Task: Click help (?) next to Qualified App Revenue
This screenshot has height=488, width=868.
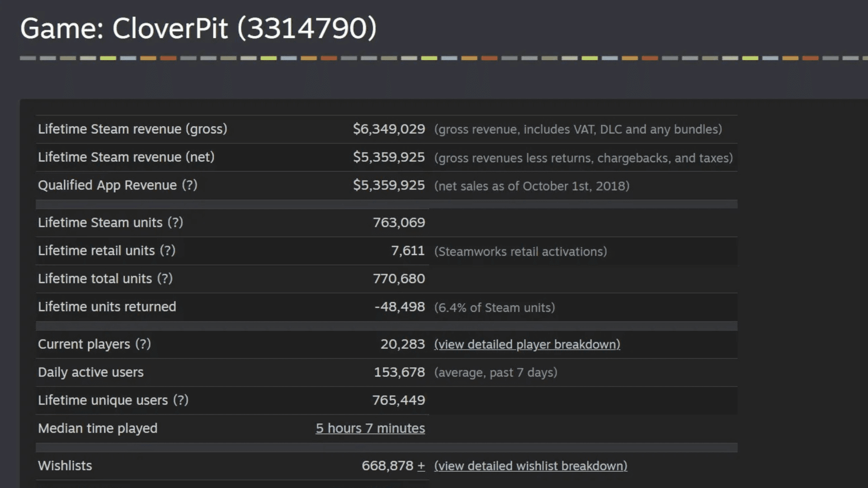Action: coord(189,185)
